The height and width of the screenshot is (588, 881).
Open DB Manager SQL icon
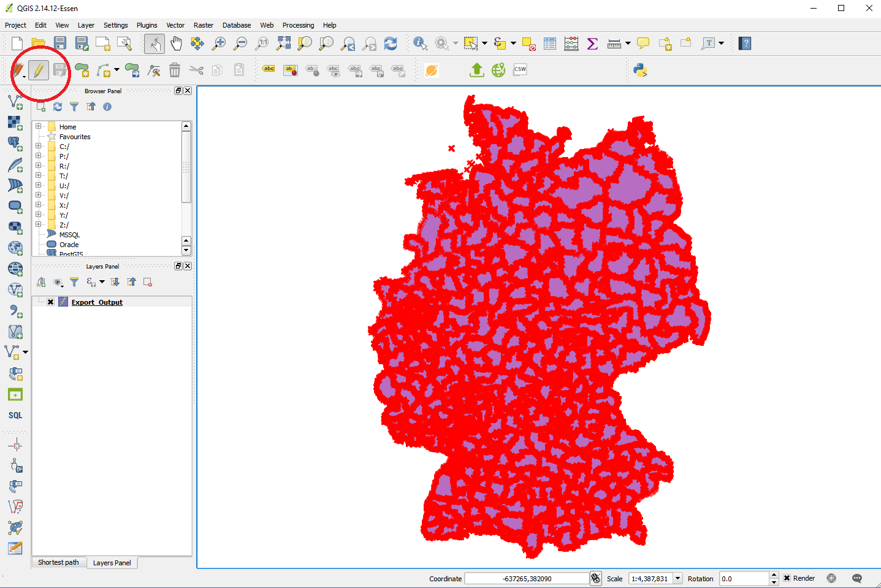[x=15, y=415]
